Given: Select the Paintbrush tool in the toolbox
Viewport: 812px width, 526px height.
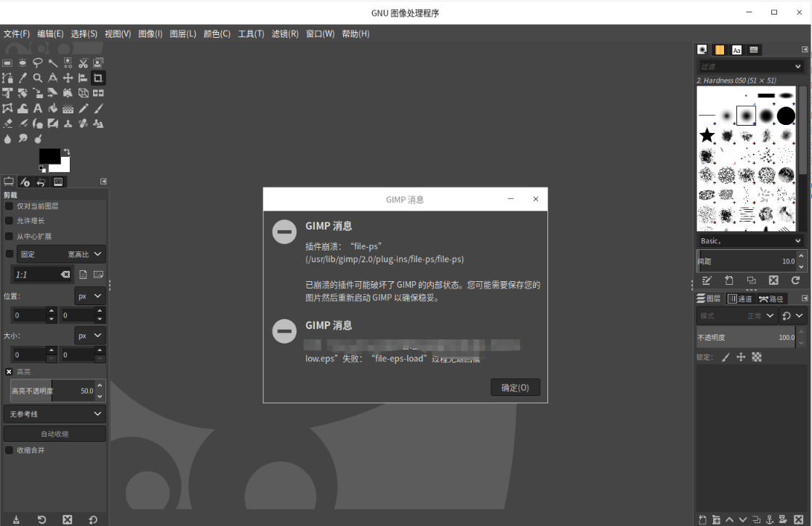Looking at the screenshot, I should tap(98, 108).
